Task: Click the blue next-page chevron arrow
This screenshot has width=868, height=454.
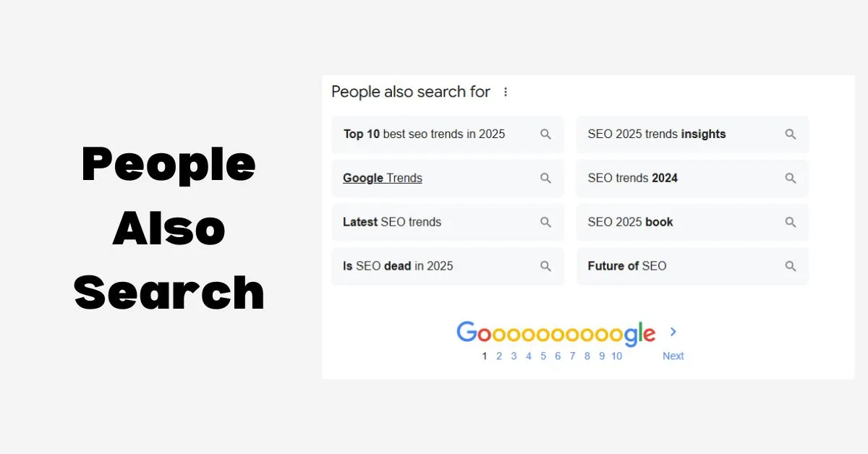Action: 673,332
